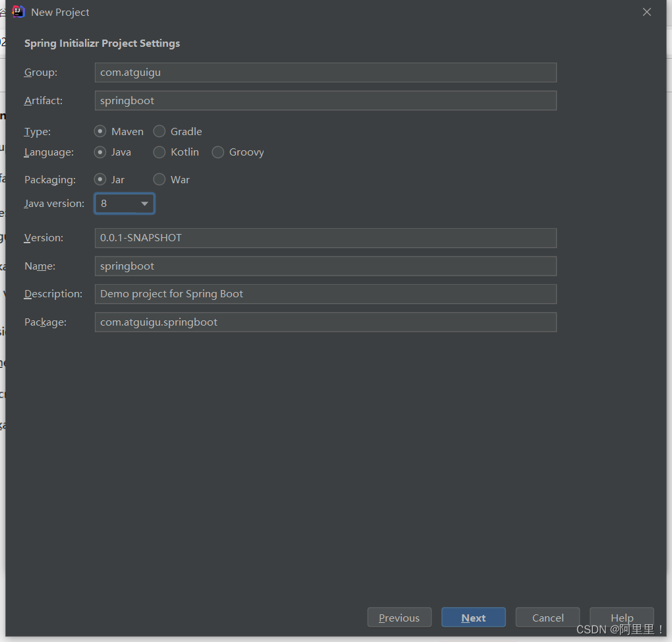Open Help for project settings
The width and height of the screenshot is (672, 642).
coord(622,618)
